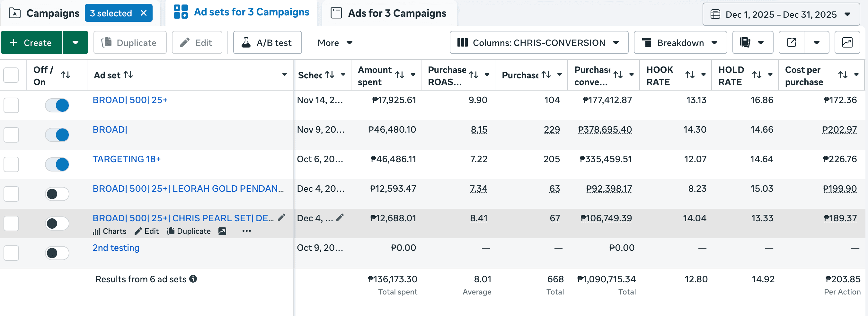Click the calendar icon in date range
Screen dimensions: 868x316
[x=715, y=14]
